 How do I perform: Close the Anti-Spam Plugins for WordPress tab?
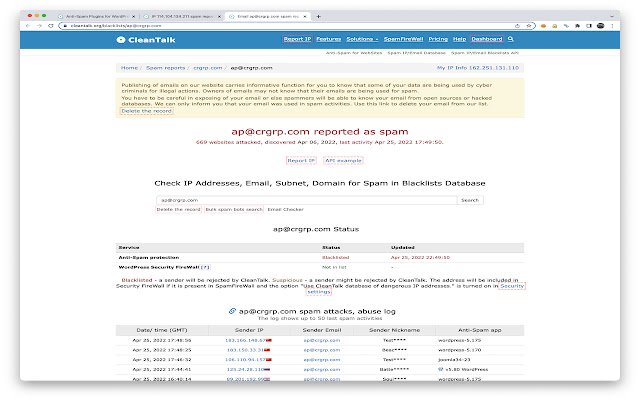(x=133, y=16)
